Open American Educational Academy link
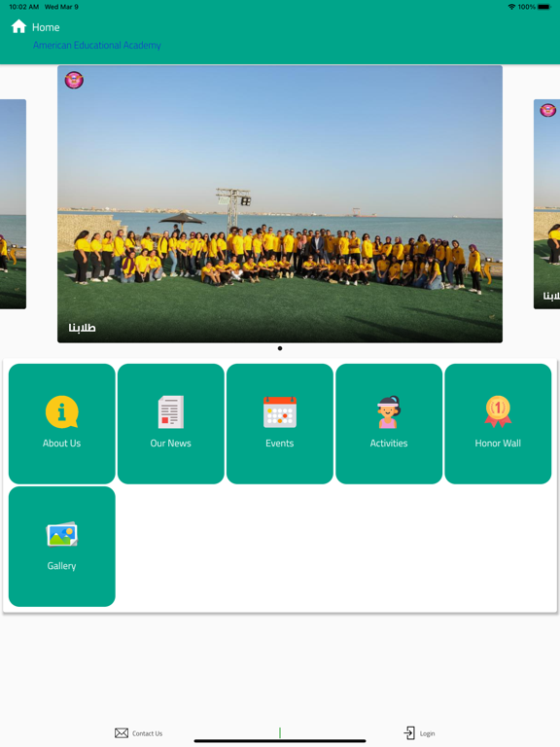The width and height of the screenshot is (560, 747). click(x=97, y=46)
